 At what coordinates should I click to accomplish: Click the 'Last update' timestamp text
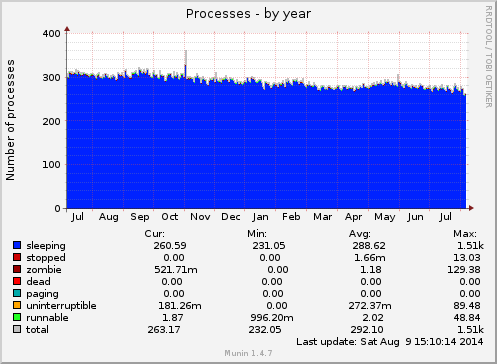point(390,342)
